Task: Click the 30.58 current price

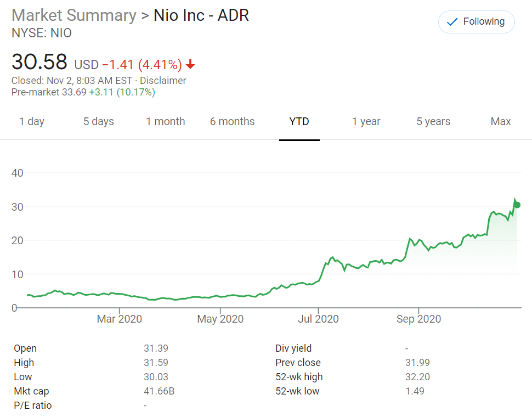Action: tap(39, 61)
